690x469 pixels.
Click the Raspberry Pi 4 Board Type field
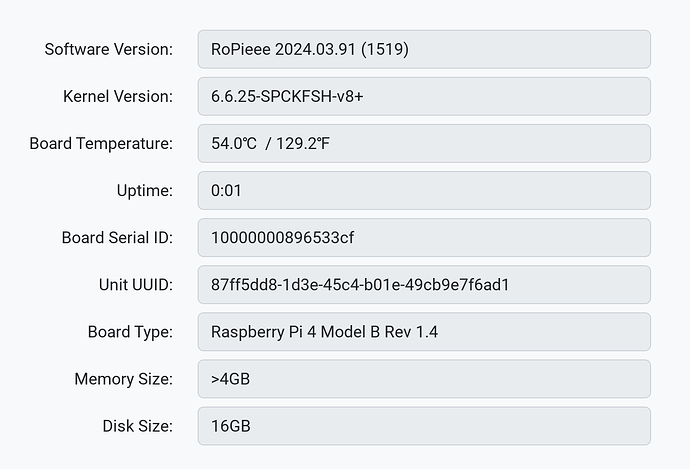424,332
